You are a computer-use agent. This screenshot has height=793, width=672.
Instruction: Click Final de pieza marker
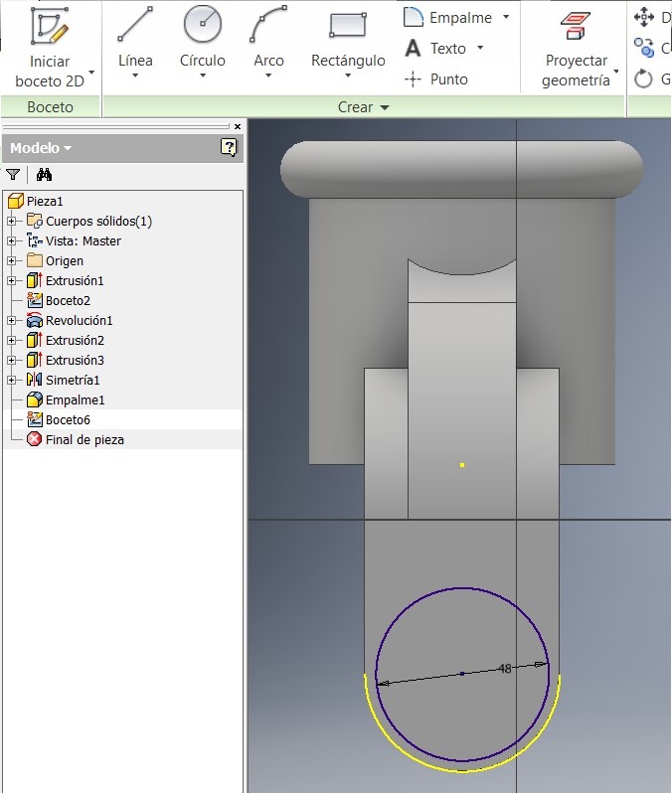click(x=84, y=439)
